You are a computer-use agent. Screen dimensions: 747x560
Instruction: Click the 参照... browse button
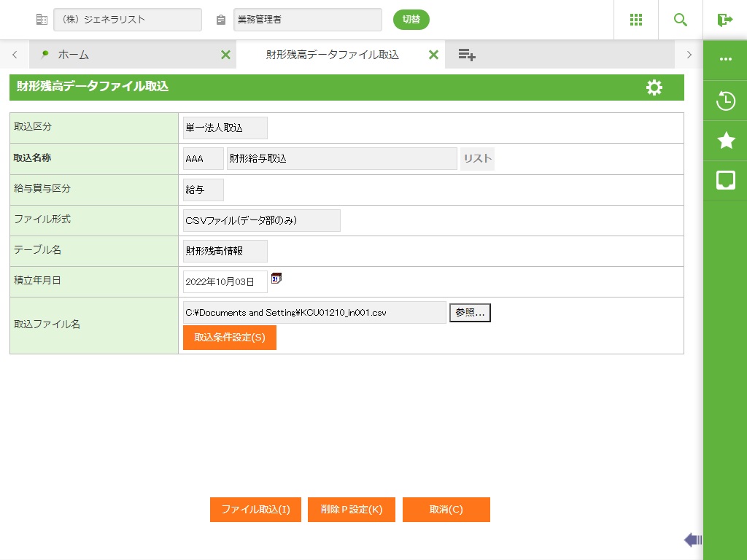tap(470, 313)
